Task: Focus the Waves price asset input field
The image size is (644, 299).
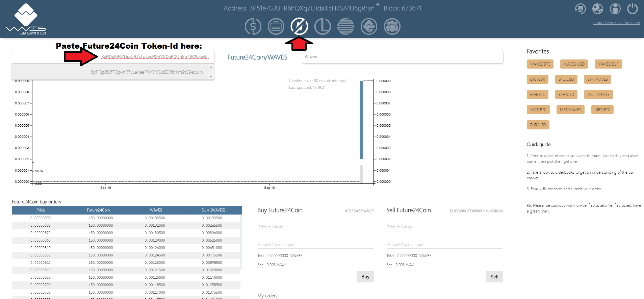Action: coord(402,57)
